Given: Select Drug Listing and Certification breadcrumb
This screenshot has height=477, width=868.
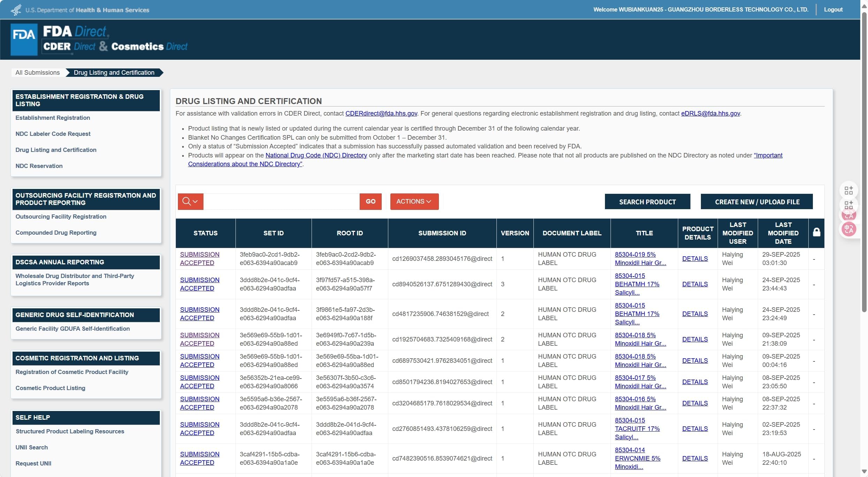Looking at the screenshot, I should (x=114, y=73).
